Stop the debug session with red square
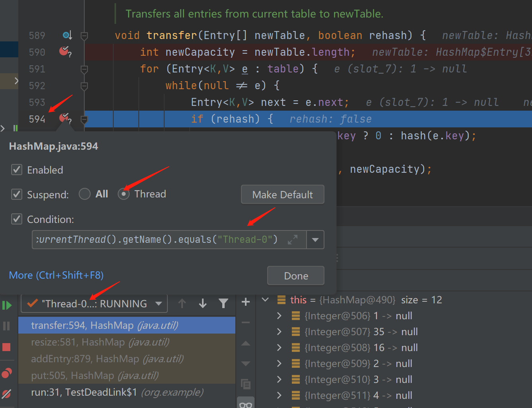 coord(6,347)
